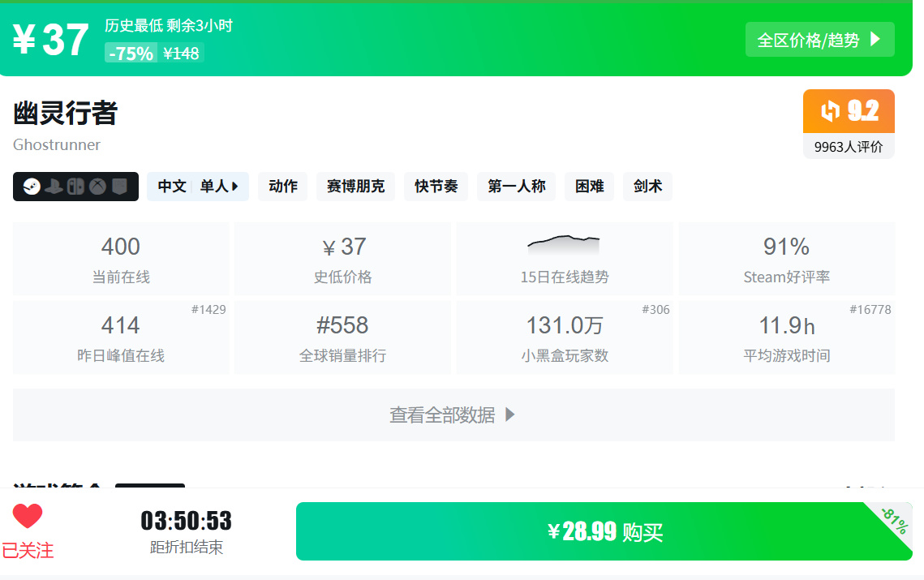The height and width of the screenshot is (580, 924).
Task: Click the crossed-out ¥148 original price
Action: (181, 54)
